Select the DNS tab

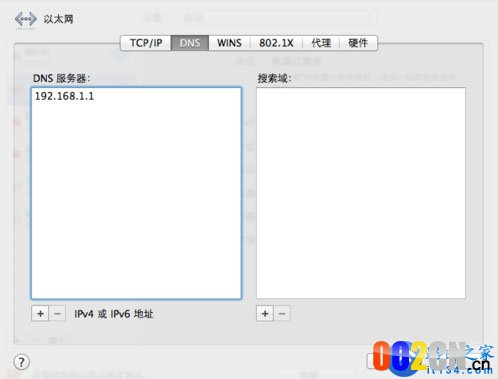coord(190,43)
